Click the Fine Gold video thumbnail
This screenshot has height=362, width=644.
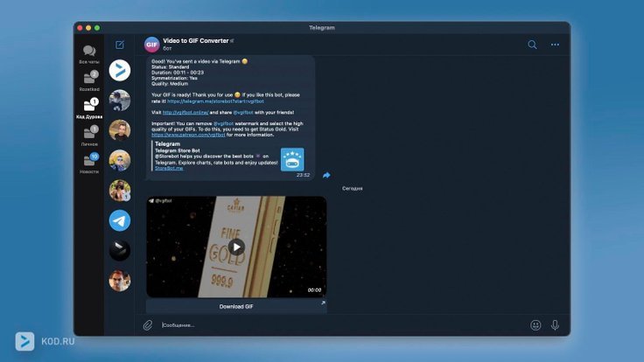[236, 247]
